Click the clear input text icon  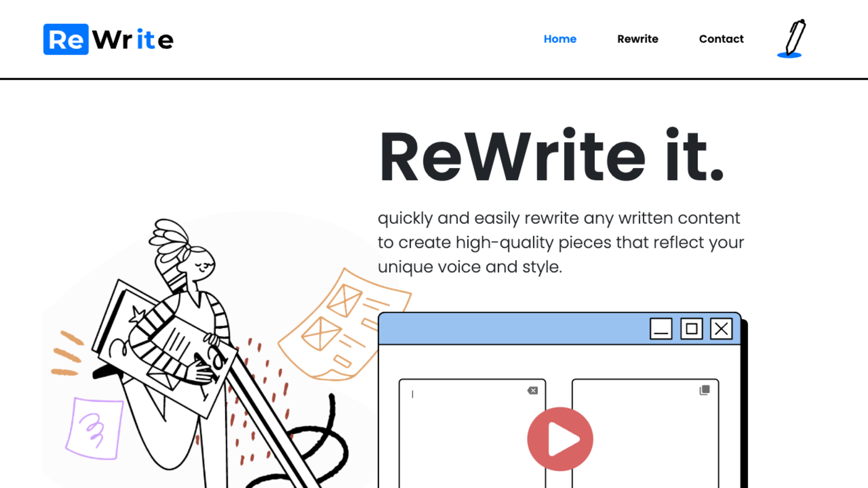pyautogui.click(x=532, y=390)
